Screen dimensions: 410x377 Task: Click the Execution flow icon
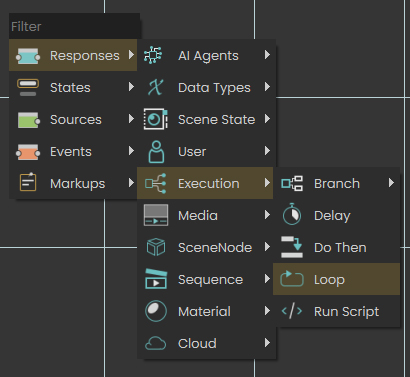[155, 183]
